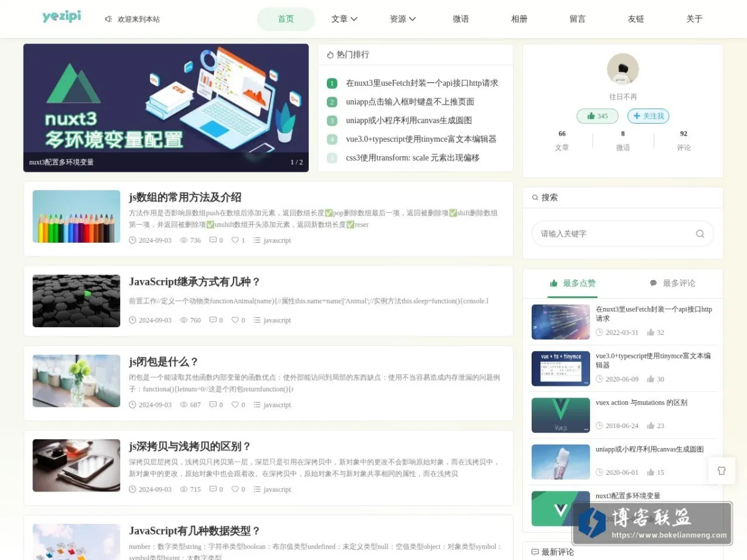Expand the 文章 dropdown menu
The height and width of the screenshot is (560, 747).
click(344, 19)
